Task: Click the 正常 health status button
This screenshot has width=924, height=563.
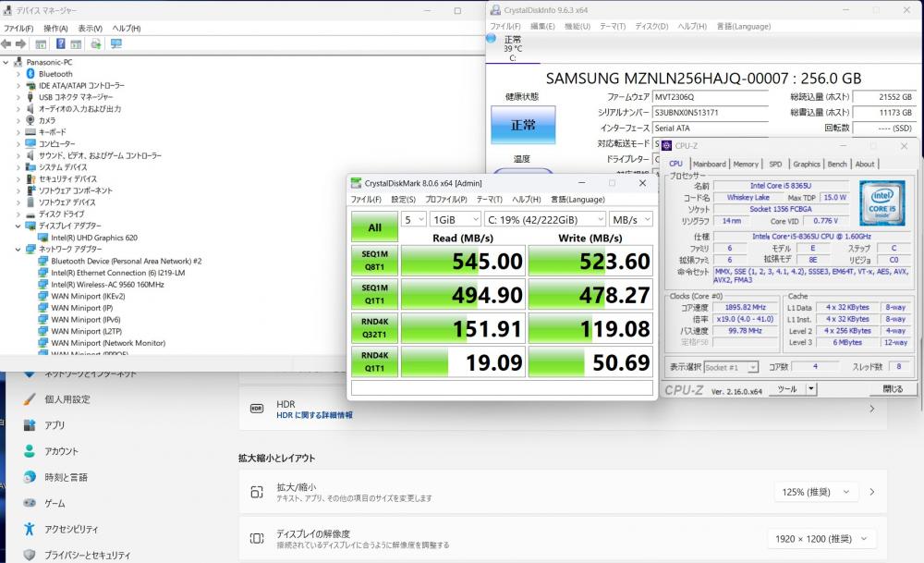Action: (x=523, y=125)
